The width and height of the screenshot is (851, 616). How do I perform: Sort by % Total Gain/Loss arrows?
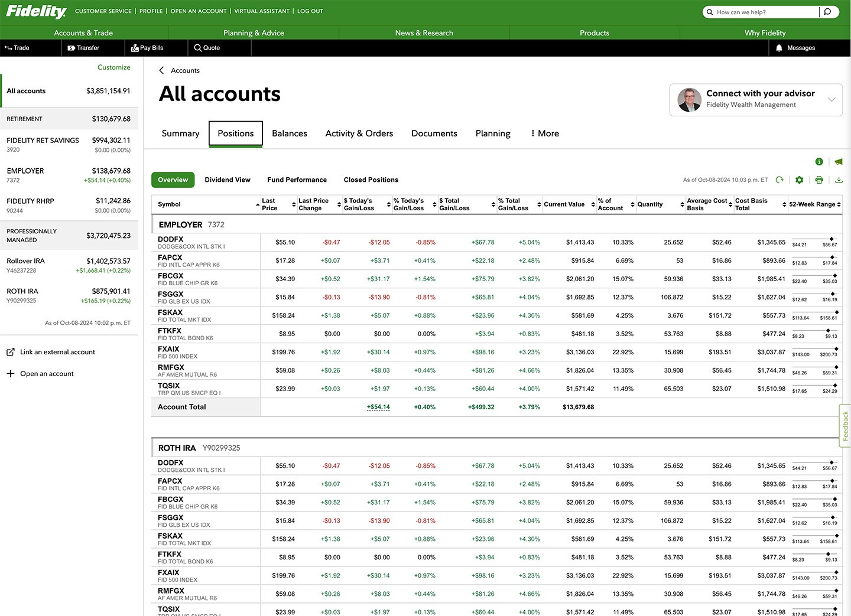tap(540, 204)
